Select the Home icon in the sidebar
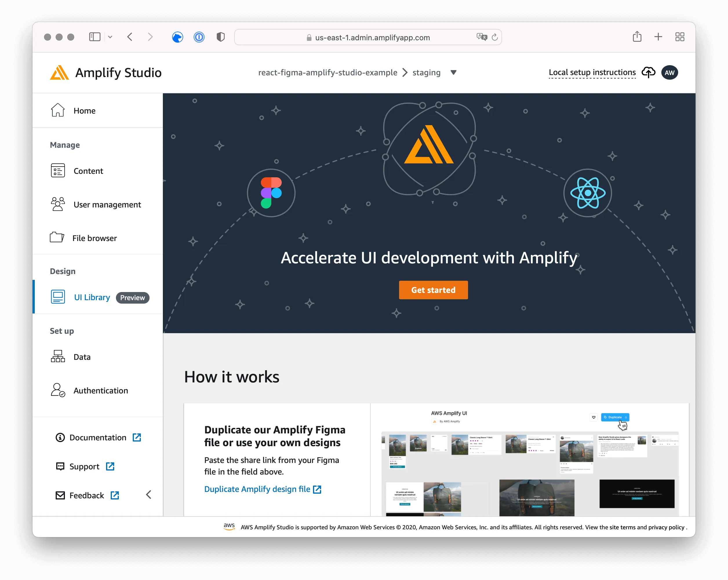The height and width of the screenshot is (580, 728). tap(58, 110)
